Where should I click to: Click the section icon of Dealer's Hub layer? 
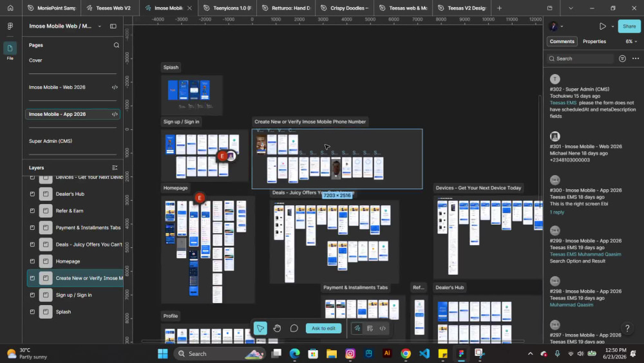[46, 194]
